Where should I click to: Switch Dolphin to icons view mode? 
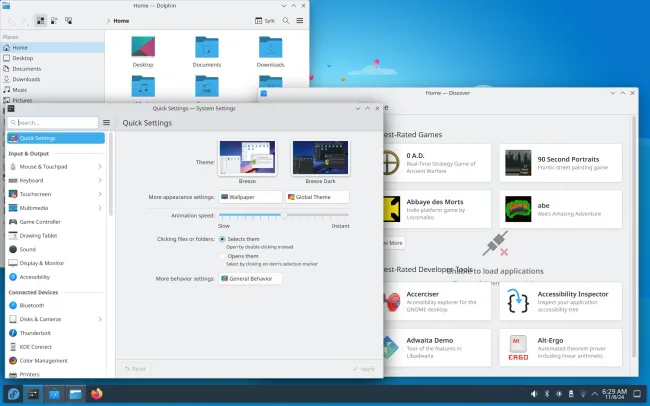(41, 20)
